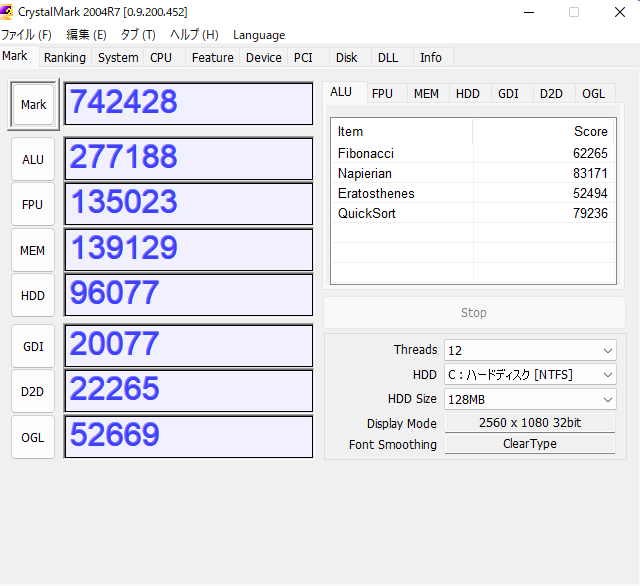Click the ClearType font smoothing button
Image resolution: width=640 pixels, height=586 pixels.
[530, 444]
